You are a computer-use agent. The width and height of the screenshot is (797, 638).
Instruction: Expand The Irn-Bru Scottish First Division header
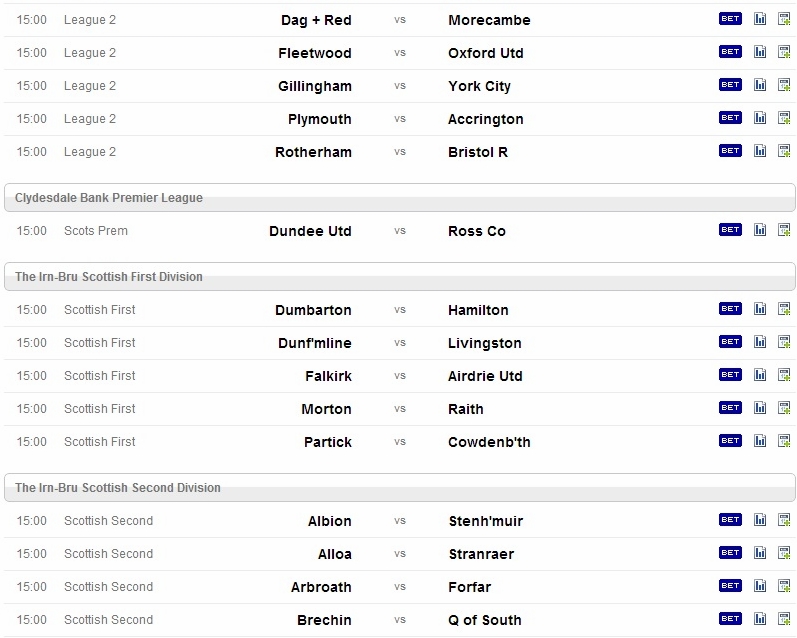pyautogui.click(x=400, y=277)
